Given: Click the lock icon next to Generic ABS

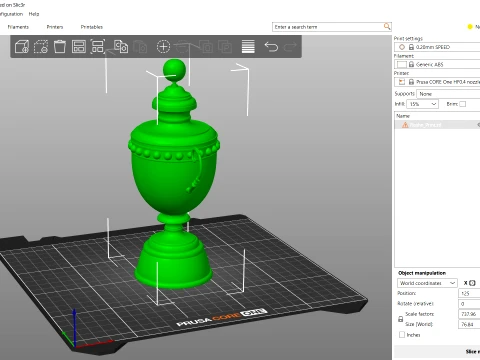Looking at the screenshot, I should point(411,64).
